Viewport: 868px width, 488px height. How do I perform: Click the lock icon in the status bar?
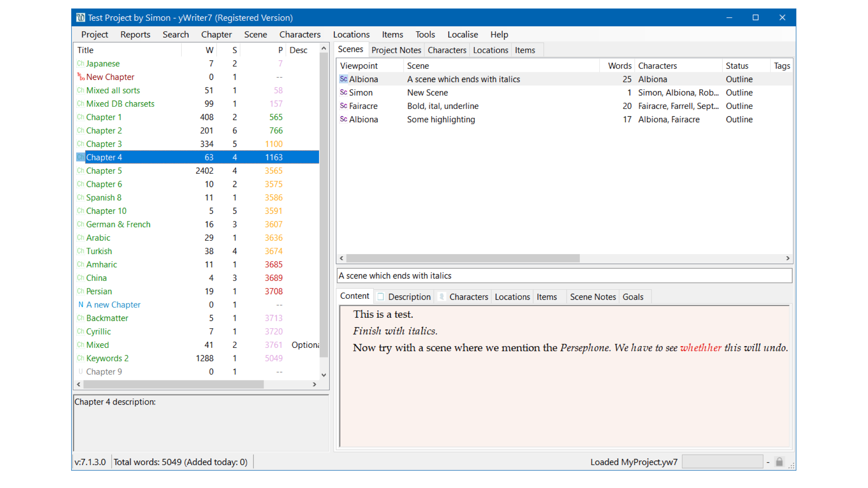(x=779, y=462)
